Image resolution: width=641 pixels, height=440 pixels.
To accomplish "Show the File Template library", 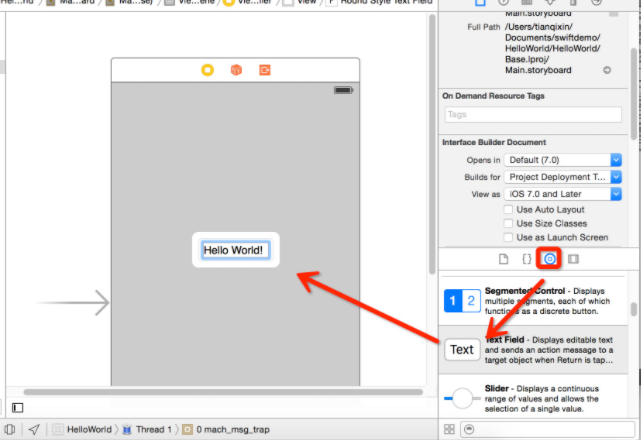I will 504,259.
